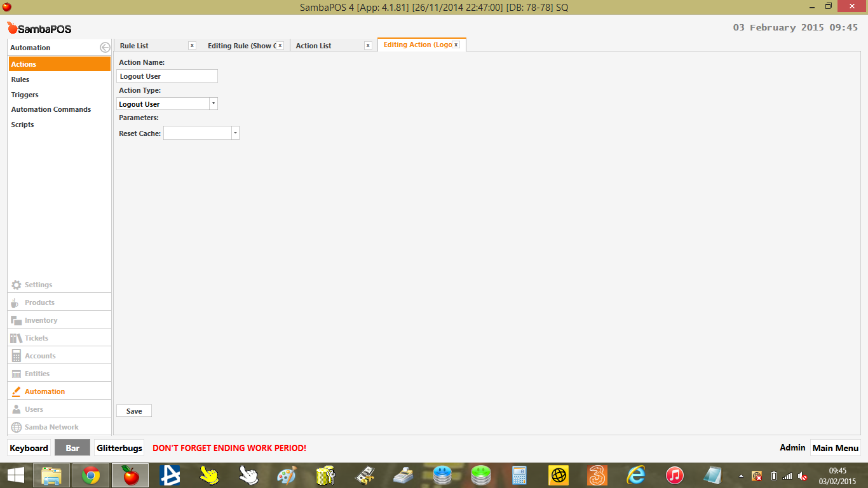Open the Inventory section in sidebar
The height and width of the screenshot is (488, 868).
[41, 320]
